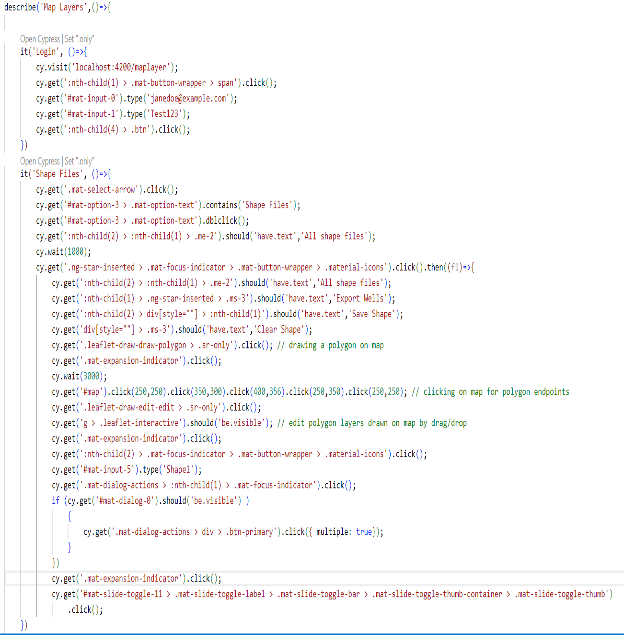Click the cy.get('#map') chained clicks line
624x636 pixels.
229,392
